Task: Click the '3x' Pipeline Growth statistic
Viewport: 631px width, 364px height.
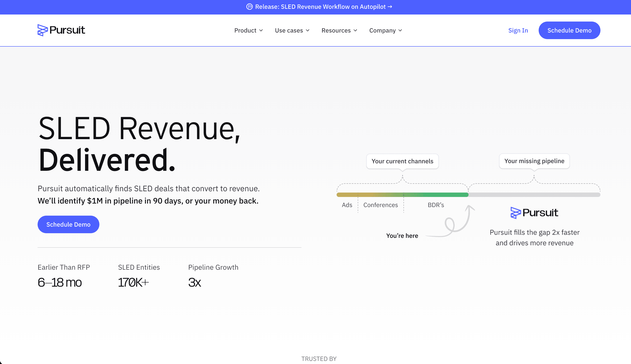Action: pos(195,282)
